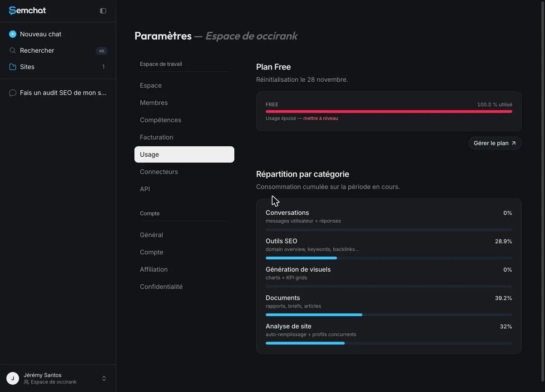
Task: Open the Sites section
Action: tap(58, 67)
